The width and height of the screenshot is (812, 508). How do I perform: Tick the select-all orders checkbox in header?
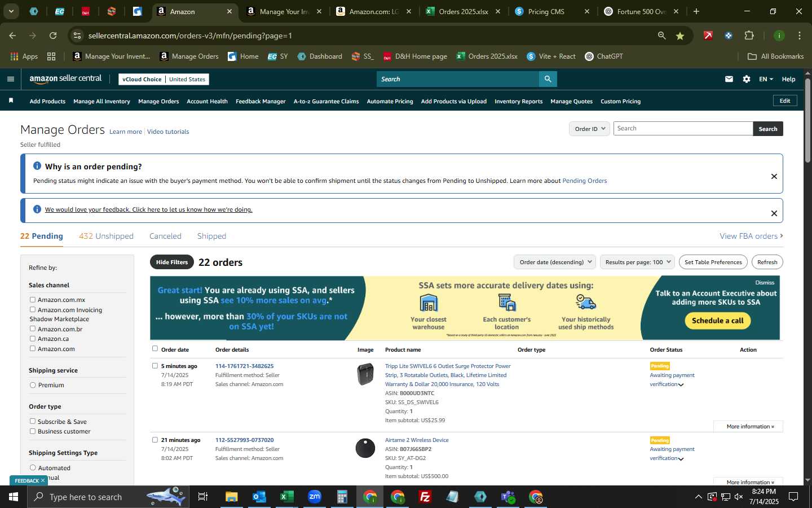click(x=155, y=349)
